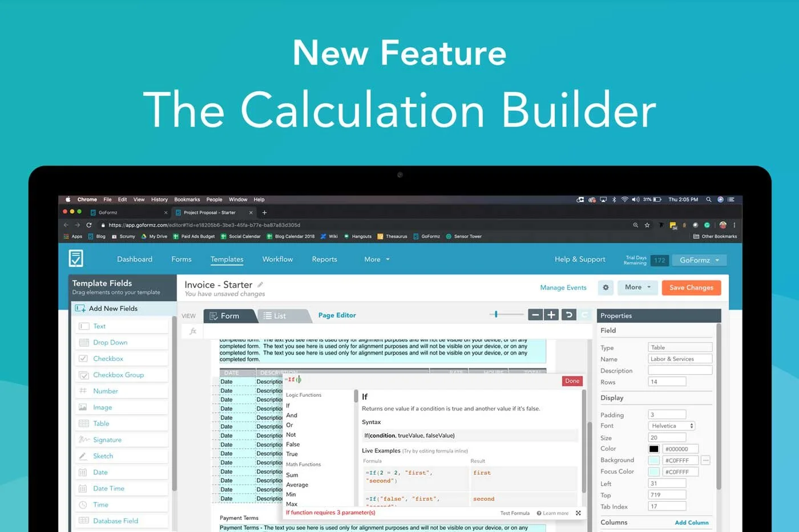This screenshot has height=532, width=799.
Task: Add an Image field
Action: pos(122,407)
